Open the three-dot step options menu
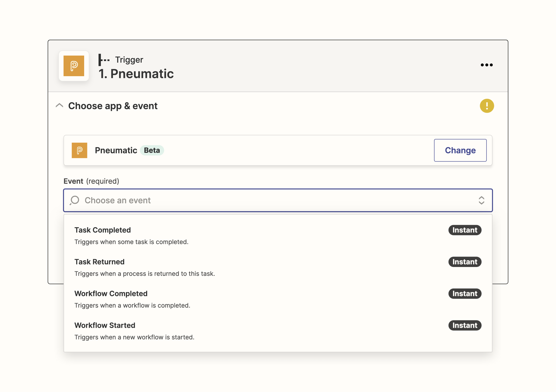Viewport: 556px width, 392px height. pos(486,65)
